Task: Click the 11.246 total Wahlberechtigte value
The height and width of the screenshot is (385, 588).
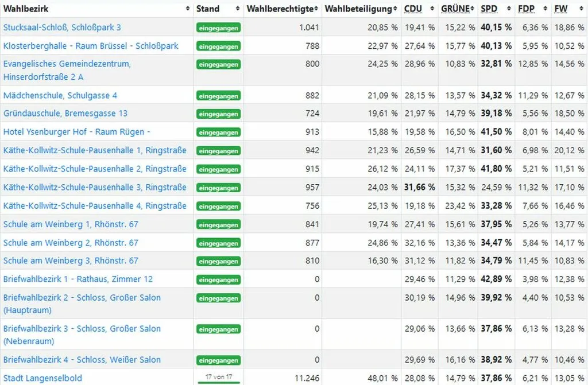Action: pos(307,378)
